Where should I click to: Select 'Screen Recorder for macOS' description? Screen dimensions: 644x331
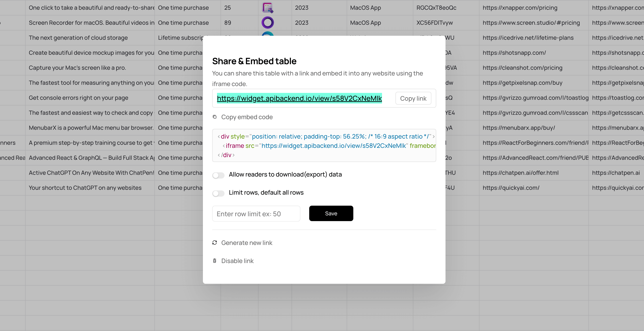pos(90,23)
